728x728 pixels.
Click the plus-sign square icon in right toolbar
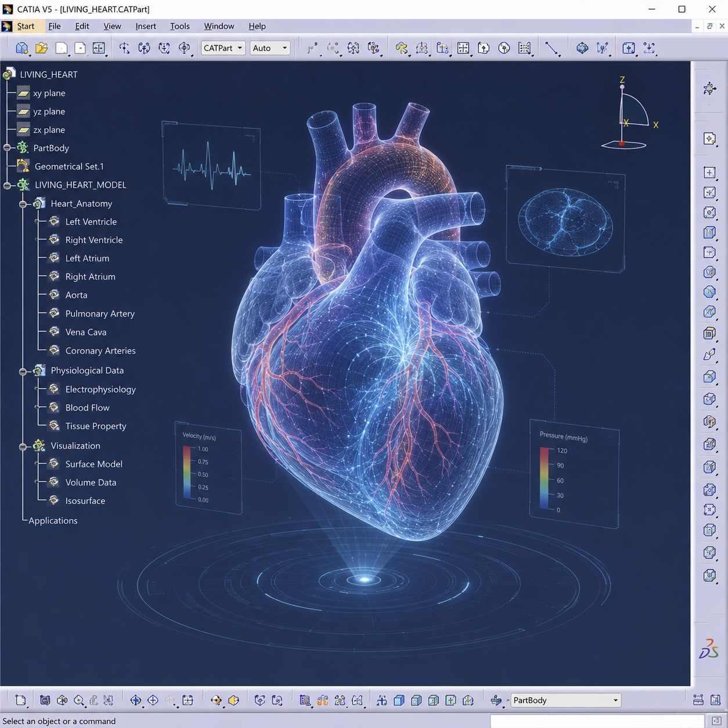click(x=709, y=172)
